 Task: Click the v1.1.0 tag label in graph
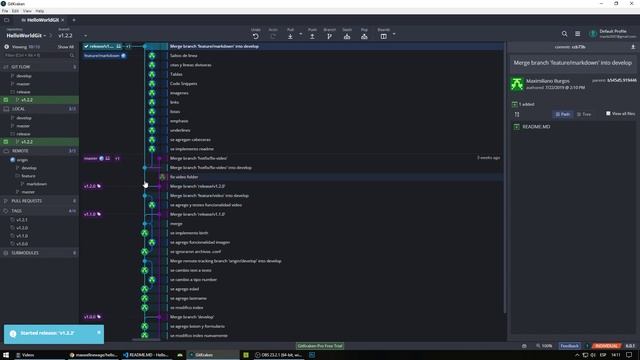[x=92, y=214]
